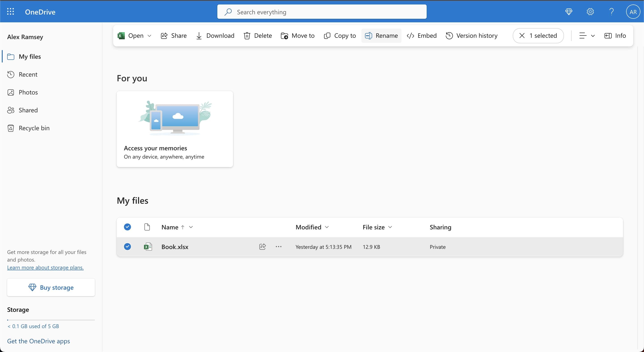Open the Move to dialog
The height and width of the screenshot is (352, 644).
297,36
